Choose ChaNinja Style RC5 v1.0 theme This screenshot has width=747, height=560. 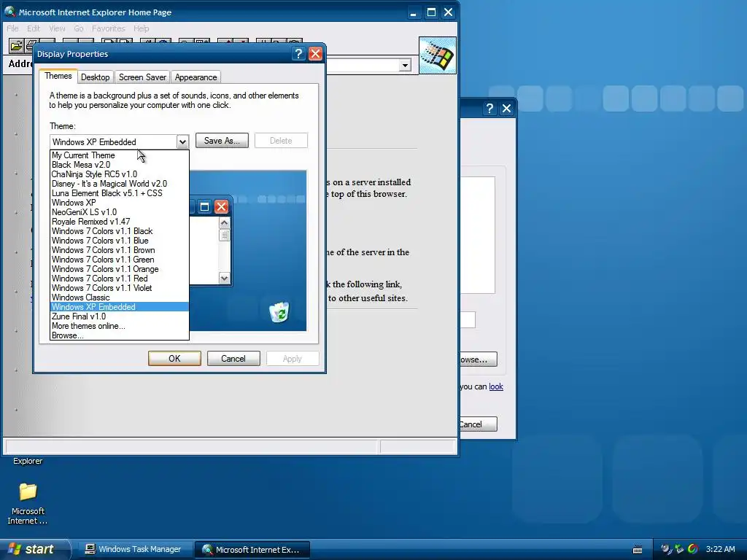[120, 174]
